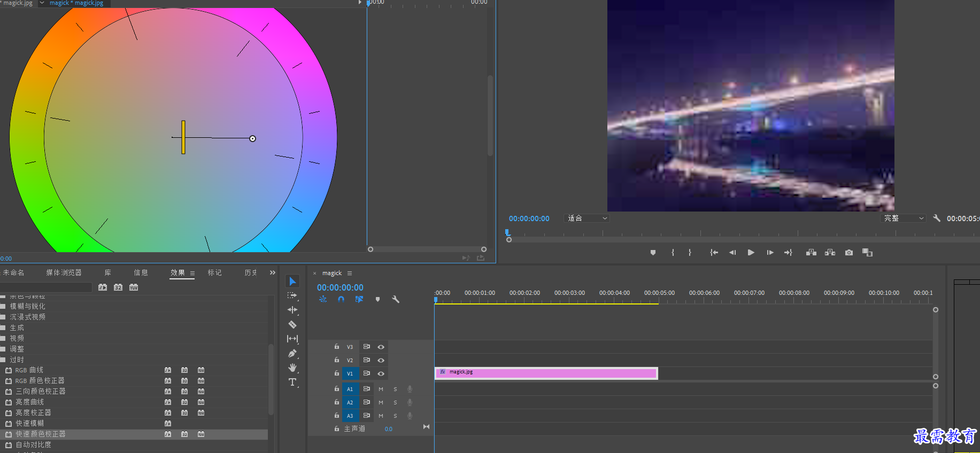
Task: Solo audio track A2
Action: 396,403
